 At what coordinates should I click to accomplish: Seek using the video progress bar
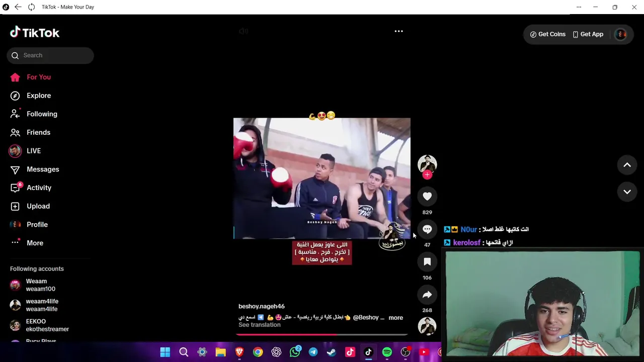[x=322, y=334]
